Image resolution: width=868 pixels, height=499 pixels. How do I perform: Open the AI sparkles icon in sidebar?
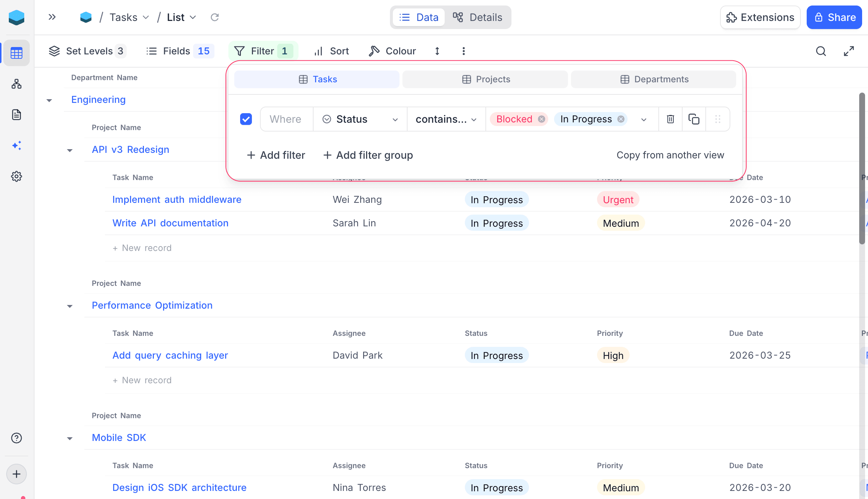pos(17,146)
